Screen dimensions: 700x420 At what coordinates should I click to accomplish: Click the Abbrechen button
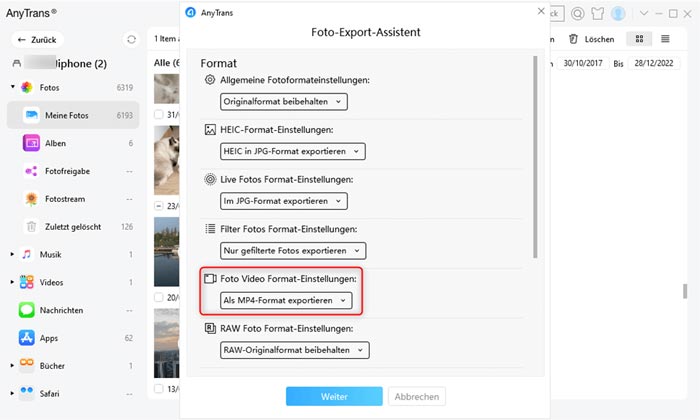(x=417, y=396)
